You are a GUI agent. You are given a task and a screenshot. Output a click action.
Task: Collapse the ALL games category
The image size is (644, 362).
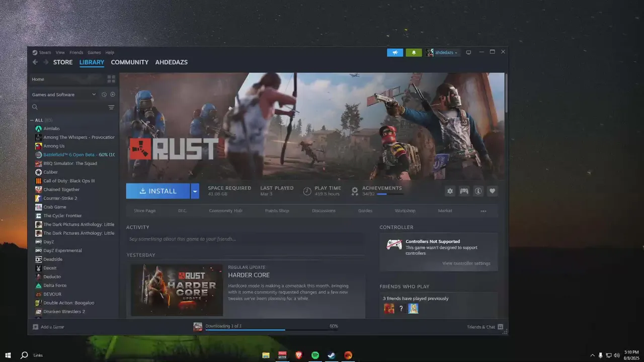point(32,120)
